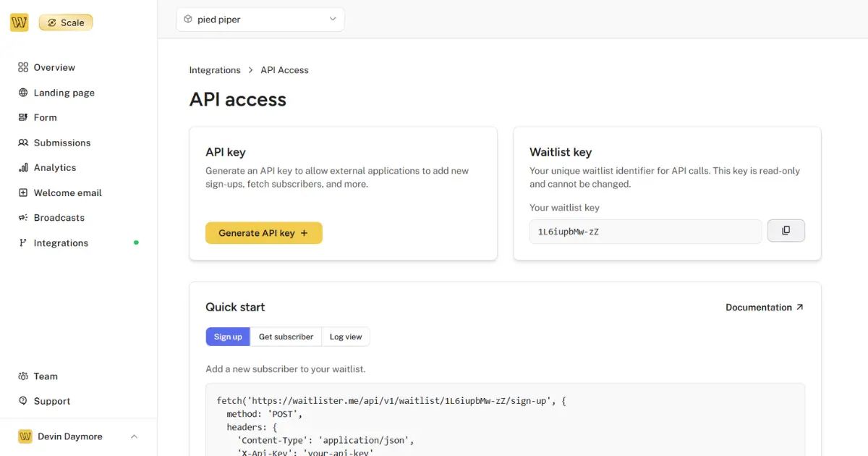Click the Scale upgrade badge
Image resolution: width=868 pixels, height=456 pixels.
pyautogui.click(x=65, y=22)
